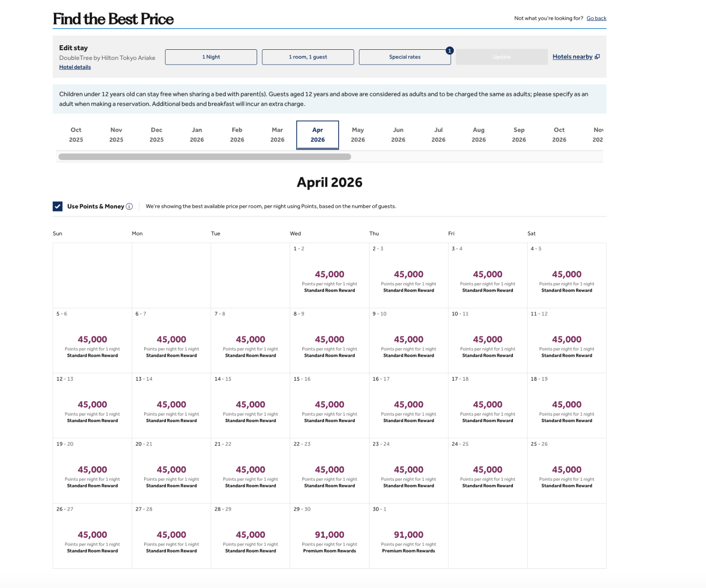This screenshot has width=706, height=588.
Task: Open the Hotel details link
Action: 75,67
